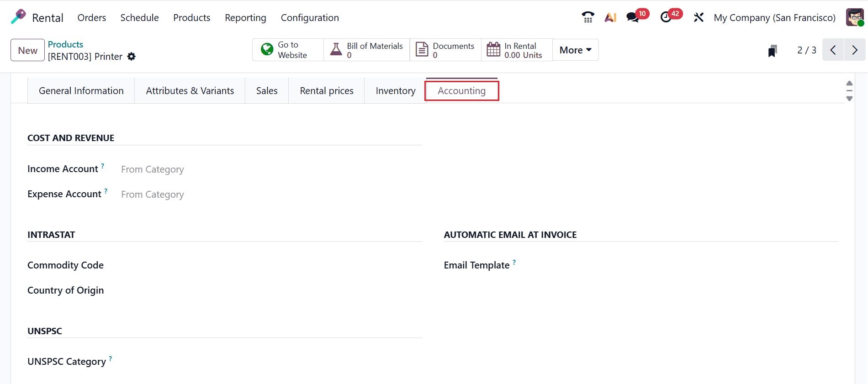Image resolution: width=868 pixels, height=384 pixels.
Task: Open Bill of Materials smart button
Action: click(367, 50)
